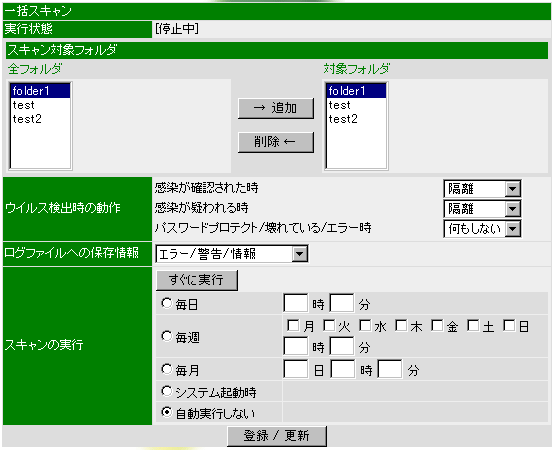The image size is (554, 450).
Task: Open the 感染が確認された時 action dropdown
Action: click(482, 189)
